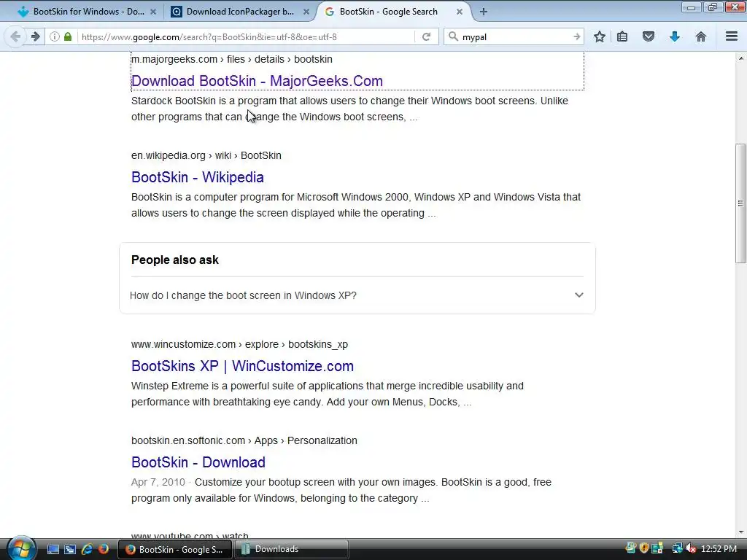This screenshot has height=560, width=747.
Task: Go forward one page
Action: [x=35, y=36]
